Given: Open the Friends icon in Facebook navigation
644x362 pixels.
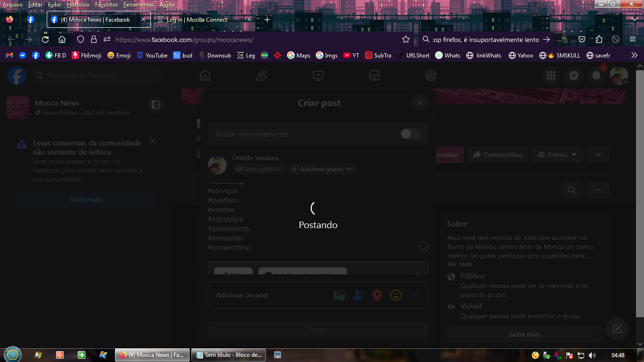Looking at the screenshot, I should click(261, 75).
